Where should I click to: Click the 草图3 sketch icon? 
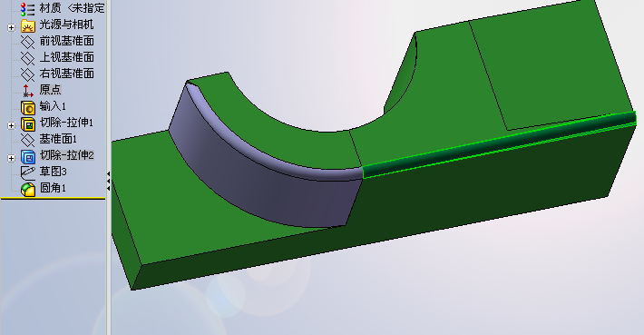pyautogui.click(x=27, y=172)
